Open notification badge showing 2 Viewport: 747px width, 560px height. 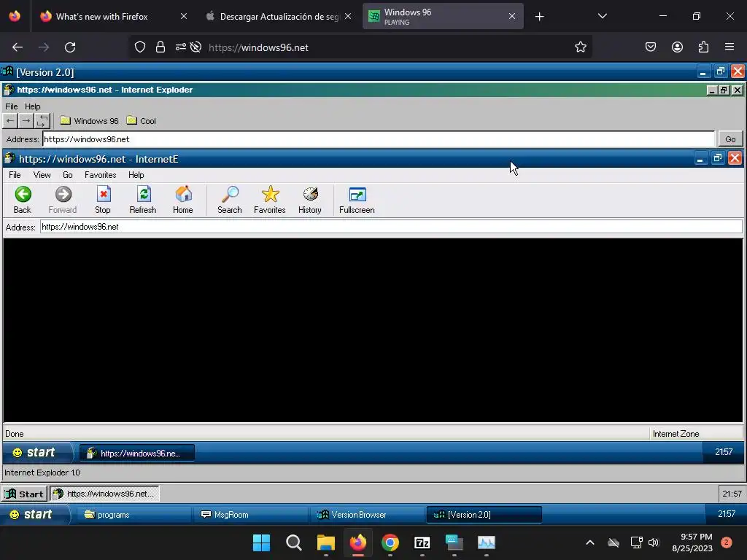[x=726, y=542]
